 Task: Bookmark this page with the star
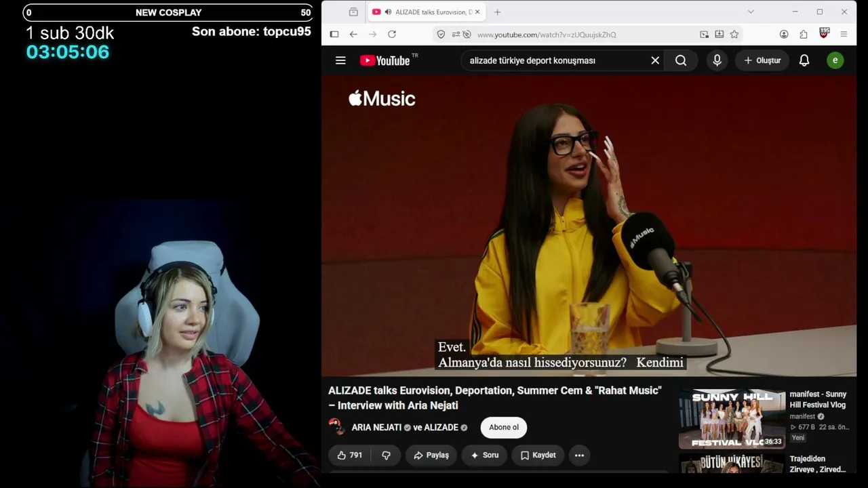[x=734, y=35]
